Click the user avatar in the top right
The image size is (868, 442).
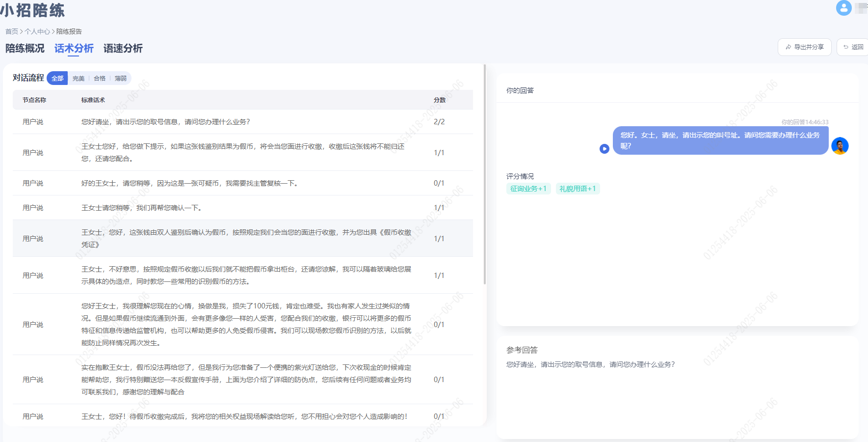tap(843, 8)
